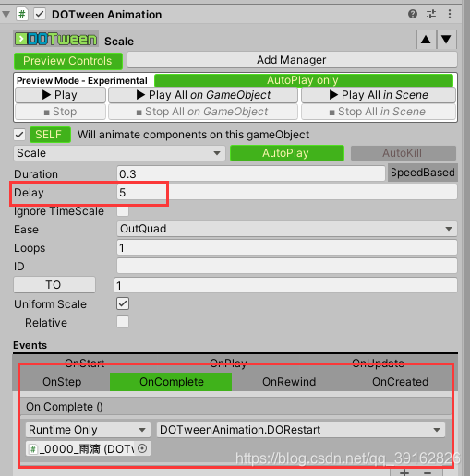Toggle the AutoKill button
Screen dimensions: 470x476
(x=403, y=153)
